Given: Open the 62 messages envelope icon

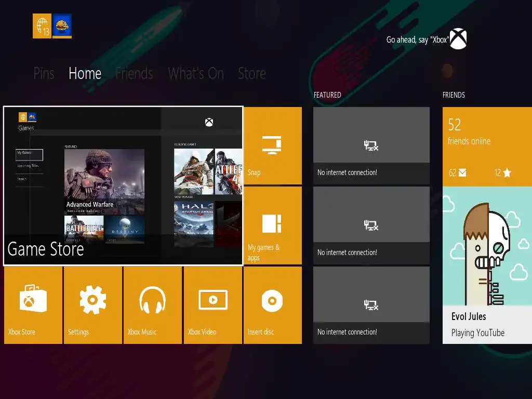Looking at the screenshot, I should click(462, 173).
